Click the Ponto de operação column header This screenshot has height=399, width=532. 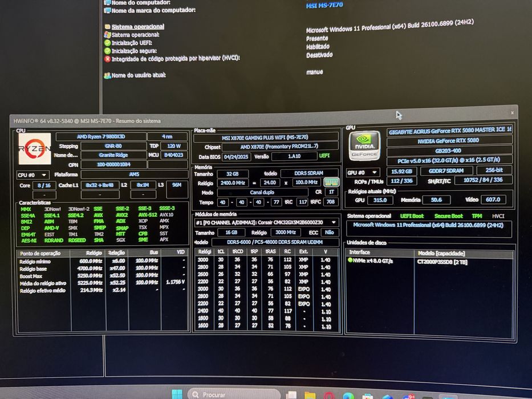[x=43, y=253]
